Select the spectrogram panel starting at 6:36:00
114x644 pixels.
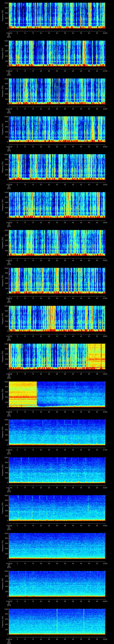pos(57,280)
